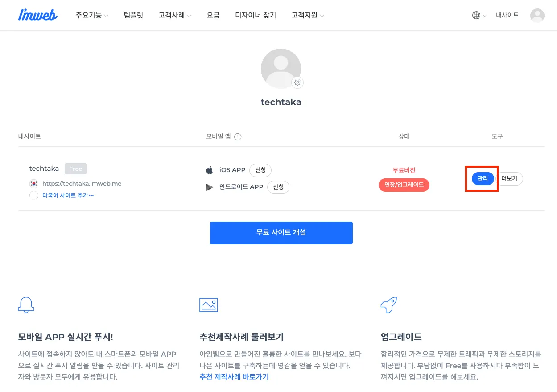Viewport: 557px width, 392px height.
Task: Click the techtaka site name in row
Action: click(44, 169)
